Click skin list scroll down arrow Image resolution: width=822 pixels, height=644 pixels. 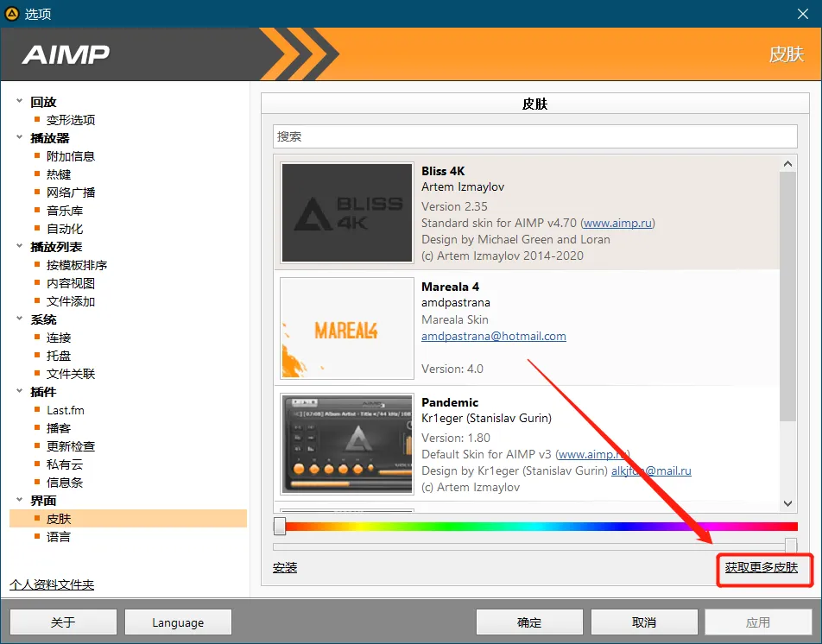(787, 503)
